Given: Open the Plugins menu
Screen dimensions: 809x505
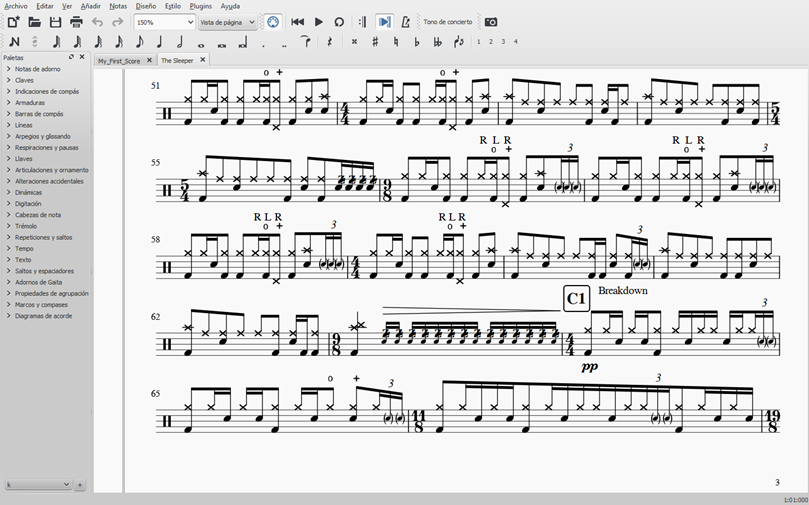Looking at the screenshot, I should [201, 6].
